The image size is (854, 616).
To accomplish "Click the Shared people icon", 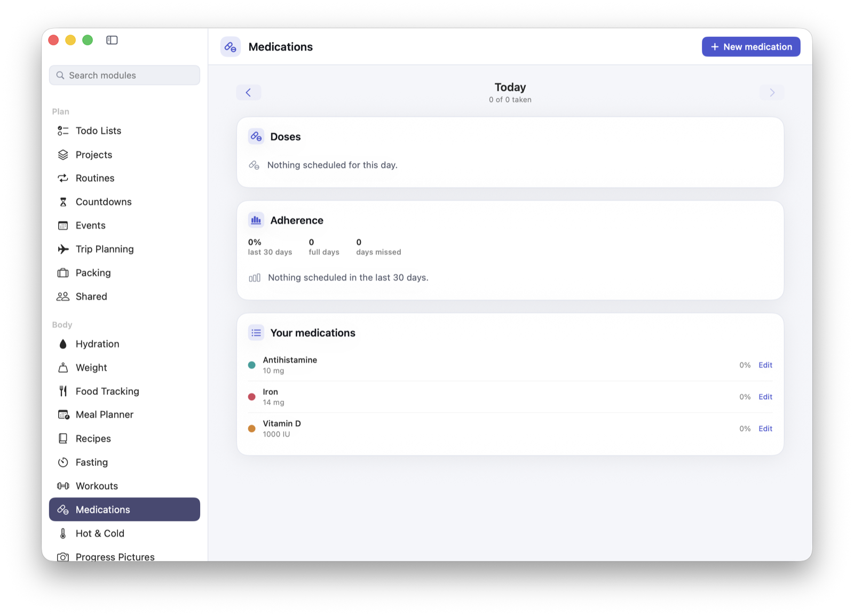I will coord(63,297).
